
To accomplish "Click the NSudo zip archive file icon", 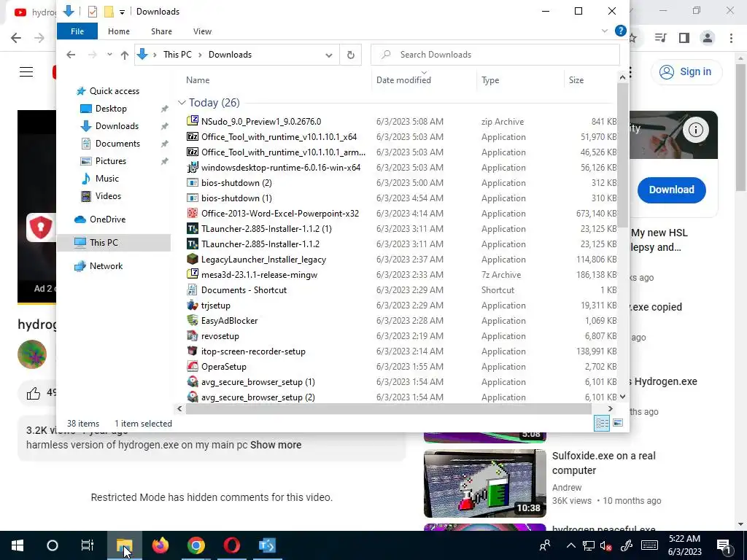I will click(193, 121).
